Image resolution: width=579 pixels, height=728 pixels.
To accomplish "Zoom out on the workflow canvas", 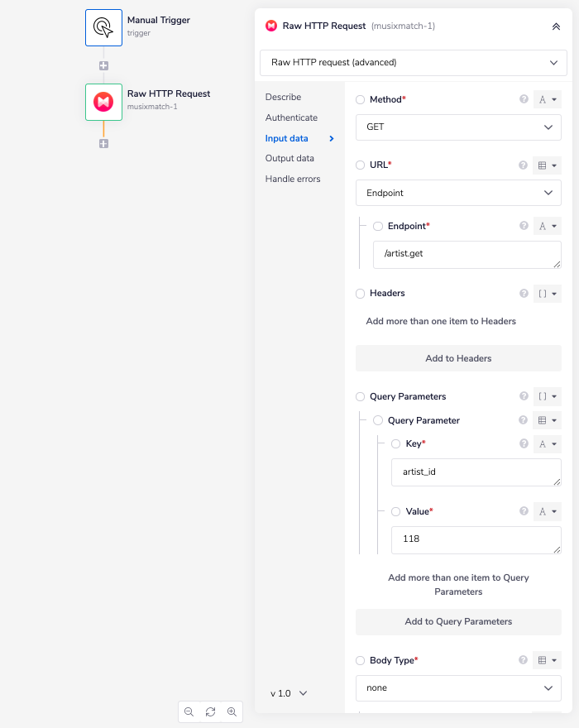I will click(189, 711).
